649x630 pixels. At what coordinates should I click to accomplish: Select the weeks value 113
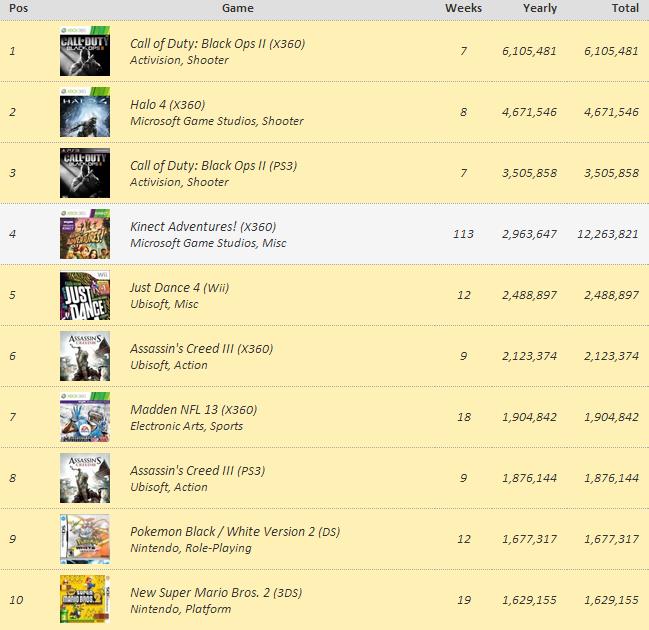click(x=463, y=234)
